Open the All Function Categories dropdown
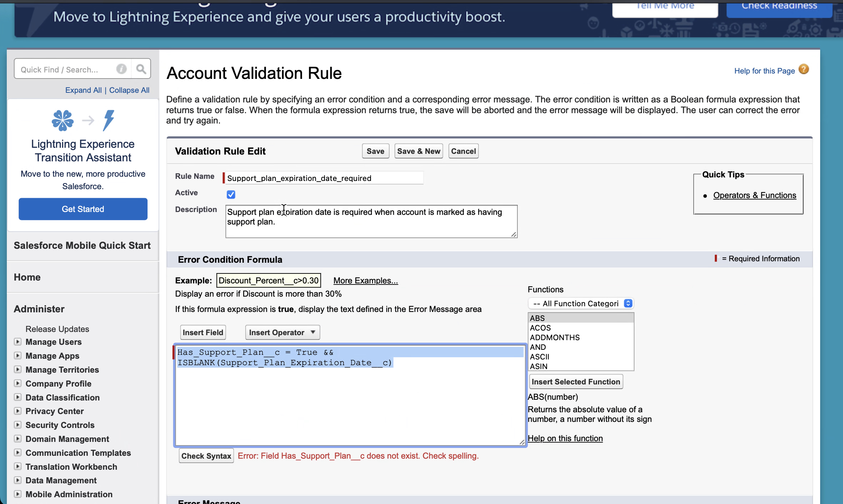The image size is (843, 504). (581, 303)
